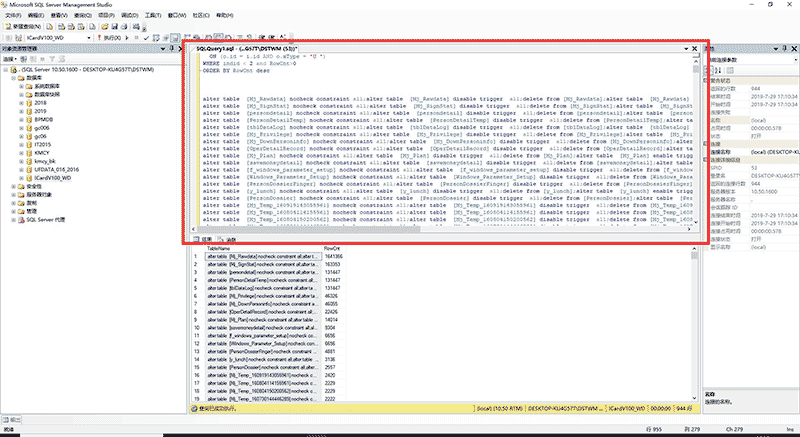Select the gc006 database in tree
This screenshot has height=437, width=800.
click(42, 128)
